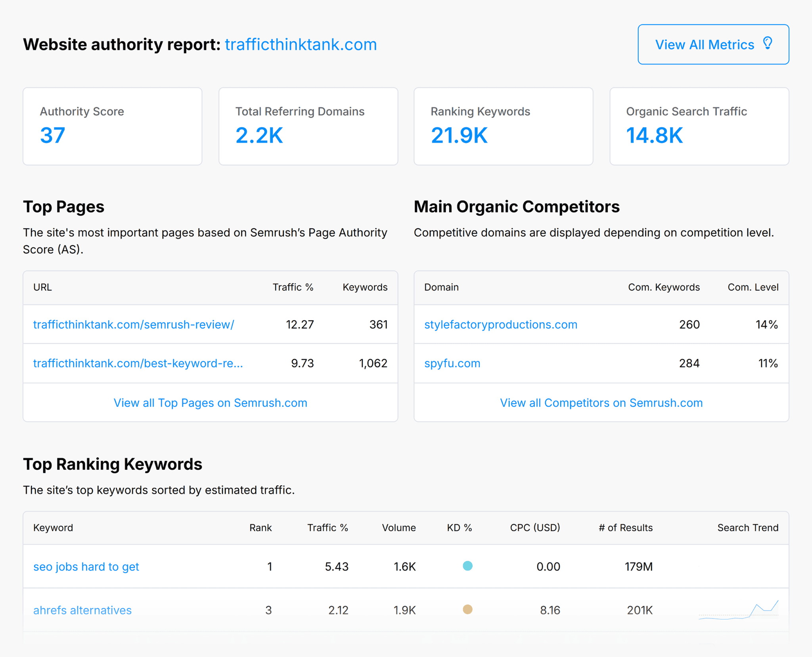Screen dimensions: 812x657
Task: Click the blue KD dot for seo jobs
Action: 467,566
